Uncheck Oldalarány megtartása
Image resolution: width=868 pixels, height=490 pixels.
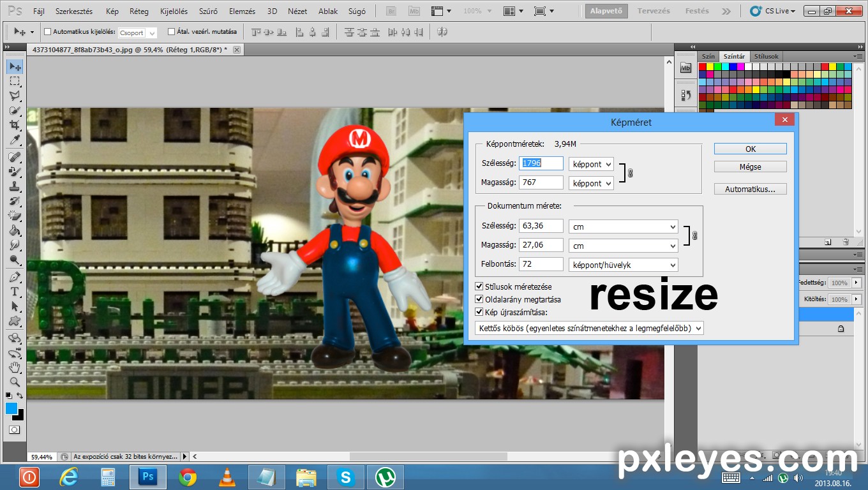[x=479, y=299]
